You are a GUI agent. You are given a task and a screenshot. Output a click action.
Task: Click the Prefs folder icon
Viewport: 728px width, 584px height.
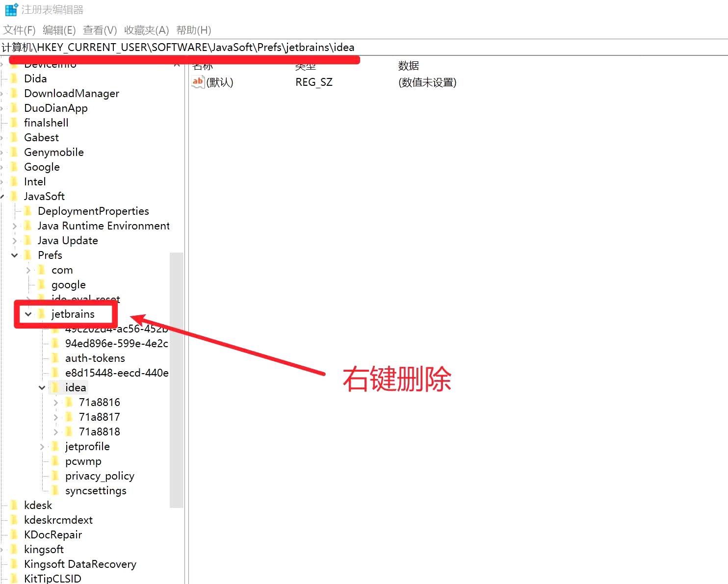[x=28, y=255]
